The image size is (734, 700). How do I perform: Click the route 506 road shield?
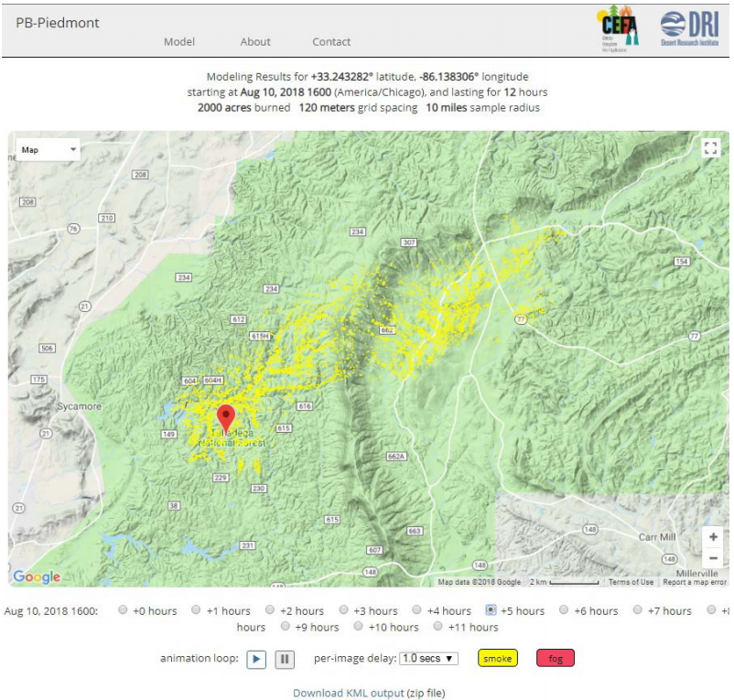pyautogui.click(x=47, y=348)
